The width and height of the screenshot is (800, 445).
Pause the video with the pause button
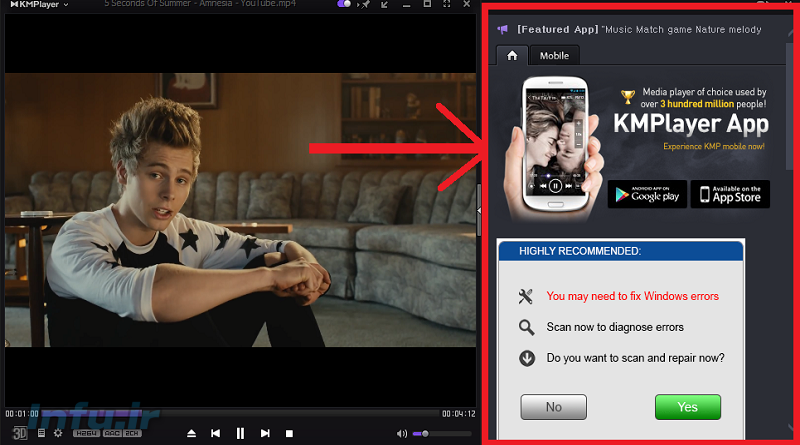point(240,433)
